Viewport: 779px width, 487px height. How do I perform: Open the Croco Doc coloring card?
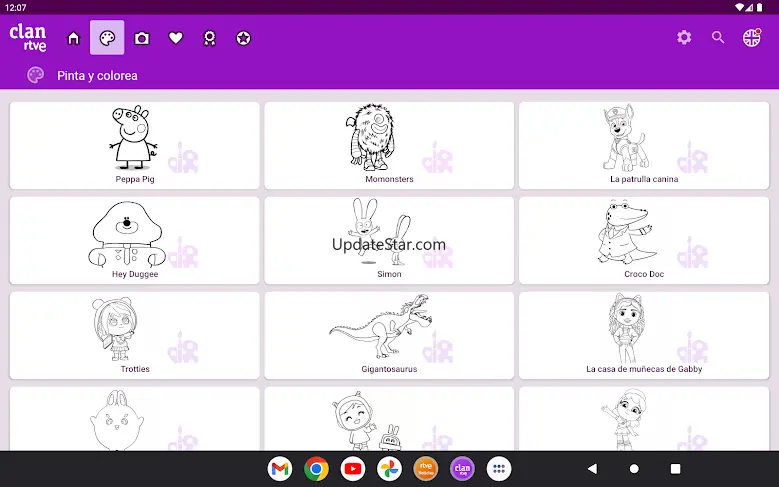pyautogui.click(x=644, y=241)
